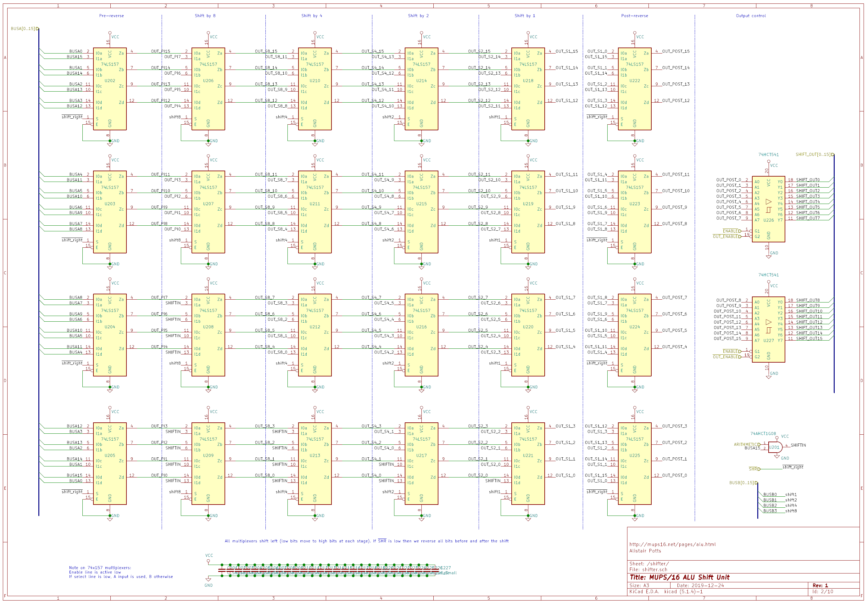
Task: Select the U201 74AHCT1G08 AND gate symbol
Action: click(x=775, y=447)
